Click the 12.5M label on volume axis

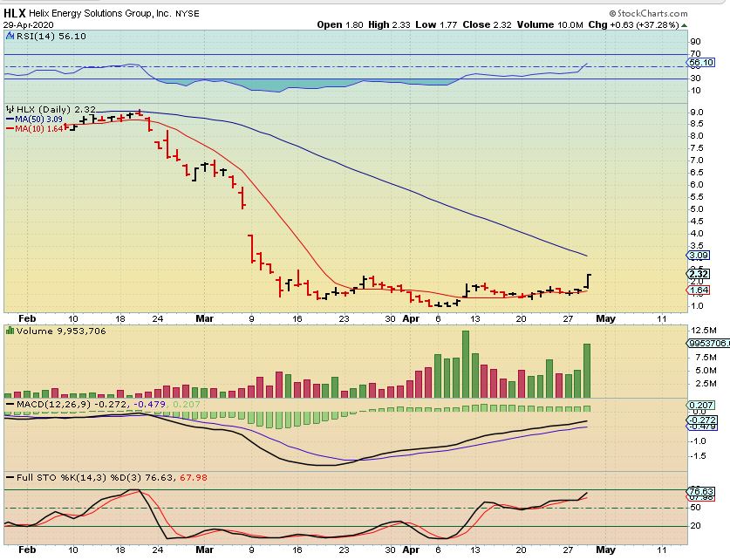(x=704, y=331)
